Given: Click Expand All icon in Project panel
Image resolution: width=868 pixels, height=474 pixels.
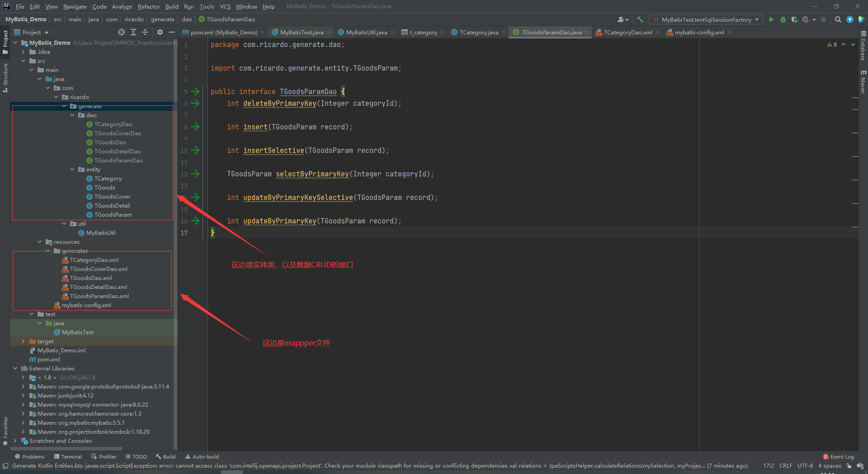Looking at the screenshot, I should tap(133, 32).
